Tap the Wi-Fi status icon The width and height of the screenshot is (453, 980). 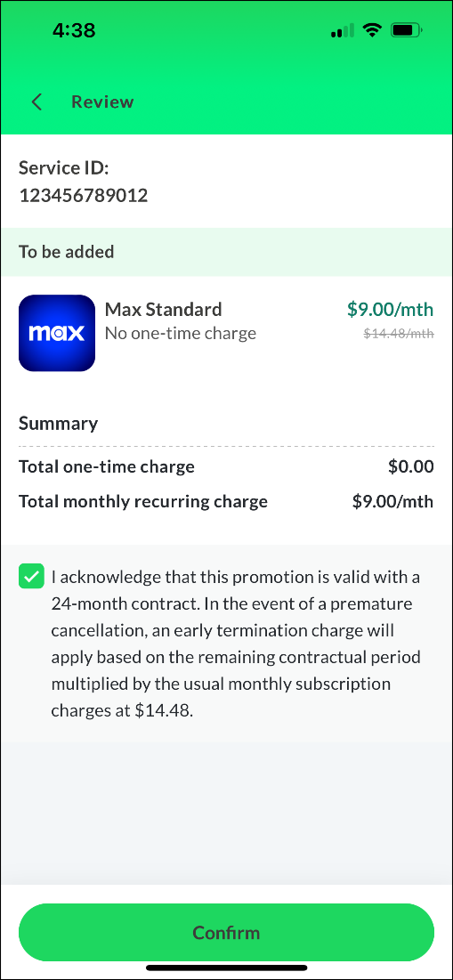click(373, 30)
